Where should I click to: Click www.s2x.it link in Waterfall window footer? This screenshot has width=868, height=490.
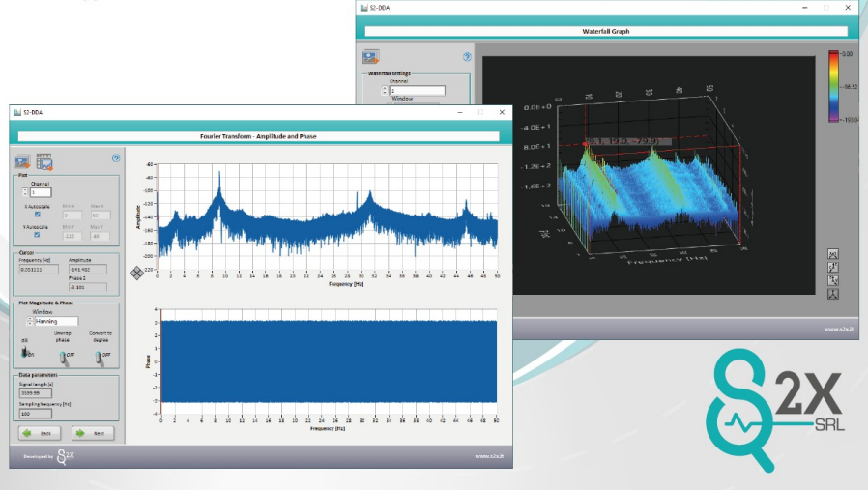pyautogui.click(x=839, y=329)
